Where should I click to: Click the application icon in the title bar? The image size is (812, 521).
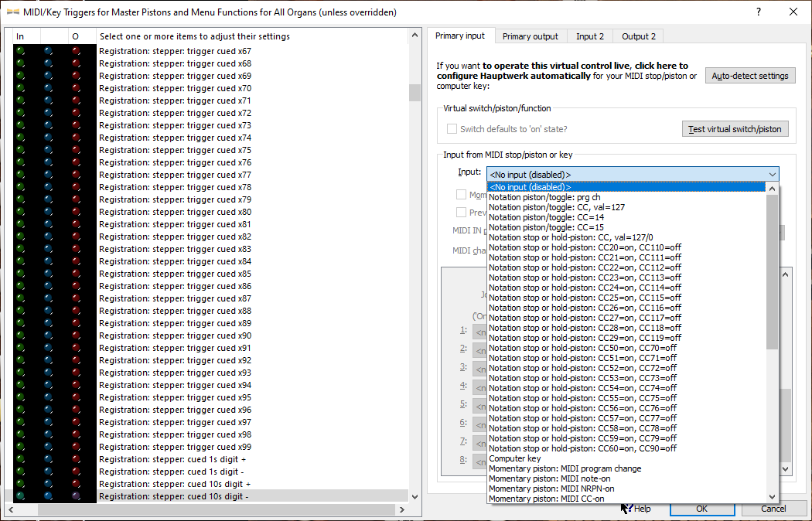coord(12,12)
